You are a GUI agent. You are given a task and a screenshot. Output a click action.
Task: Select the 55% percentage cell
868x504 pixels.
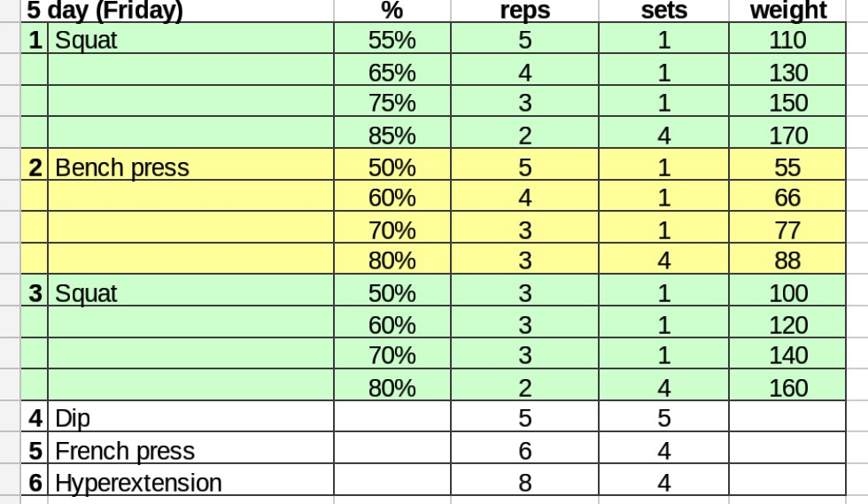[391, 40]
